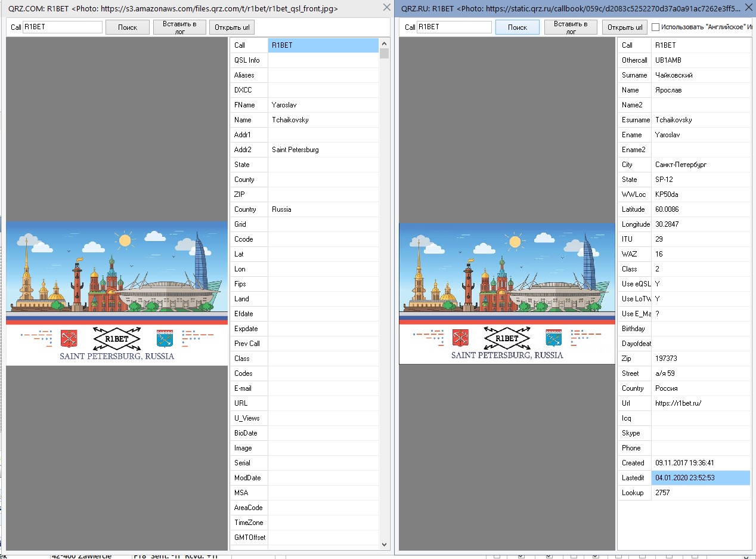Viewport: 756px width, 559px height.
Task: Close the QRZ.RU lookup window
Action: tap(749, 8)
